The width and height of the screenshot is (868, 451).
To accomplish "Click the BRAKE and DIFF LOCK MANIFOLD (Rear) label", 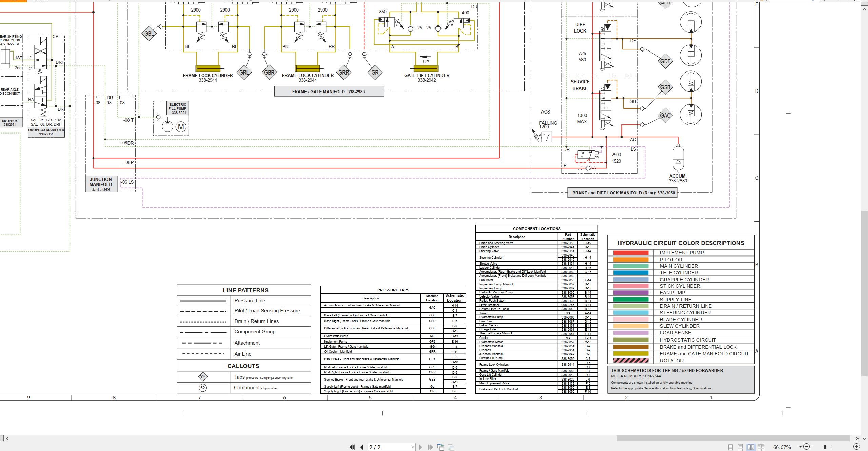I will pyautogui.click(x=623, y=193).
